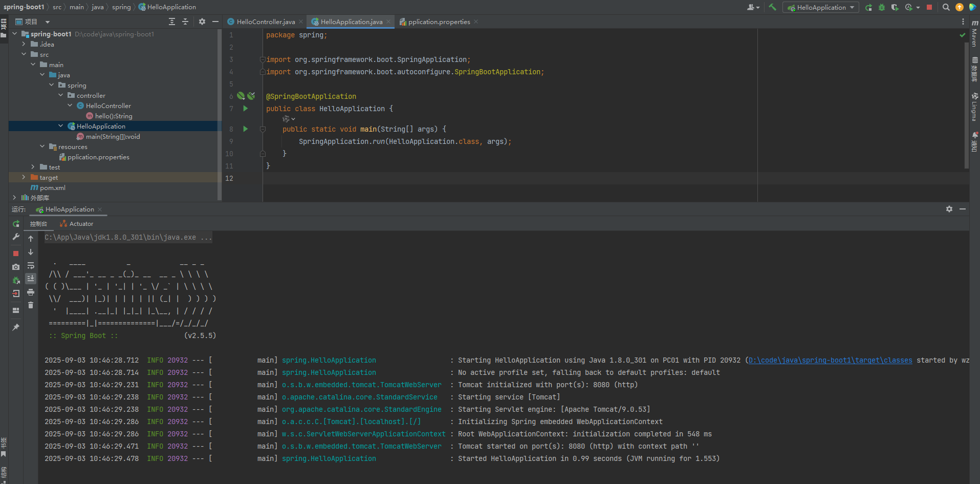Click Expand All in the project panel
Screen dimensions: 980x484
click(x=172, y=22)
